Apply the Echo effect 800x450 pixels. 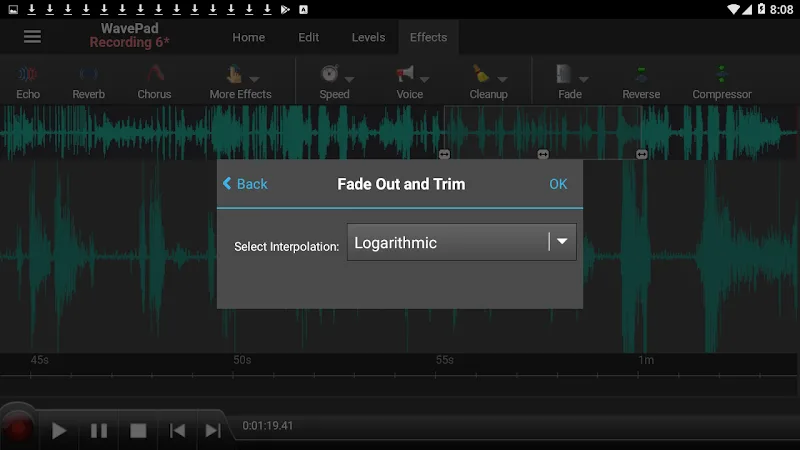tap(28, 79)
